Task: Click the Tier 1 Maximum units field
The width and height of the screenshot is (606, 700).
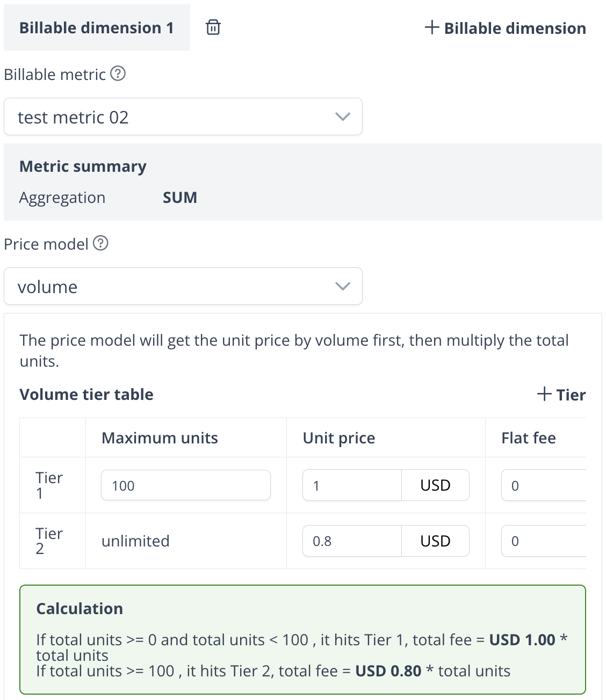Action: (x=185, y=486)
